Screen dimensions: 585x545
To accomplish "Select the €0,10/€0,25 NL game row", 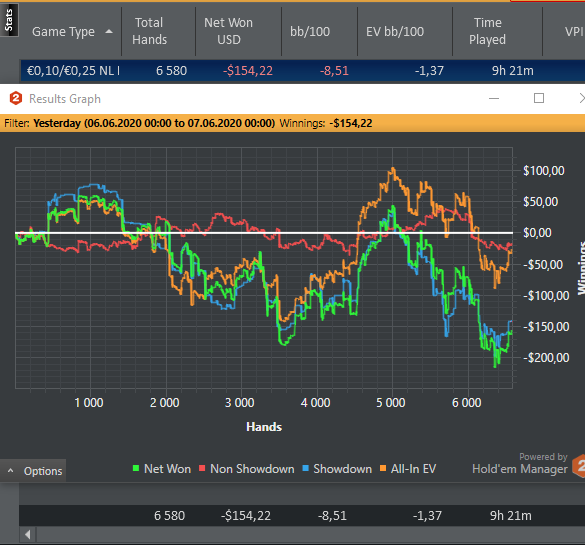I will point(303,71).
